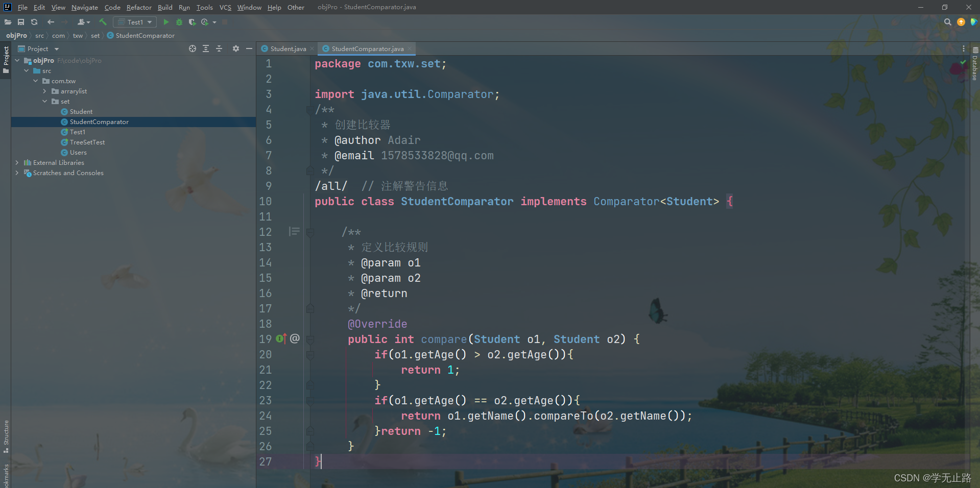Viewport: 980px width, 488px height.
Task: Place cursor on the @Override annotation
Action: pos(377,324)
